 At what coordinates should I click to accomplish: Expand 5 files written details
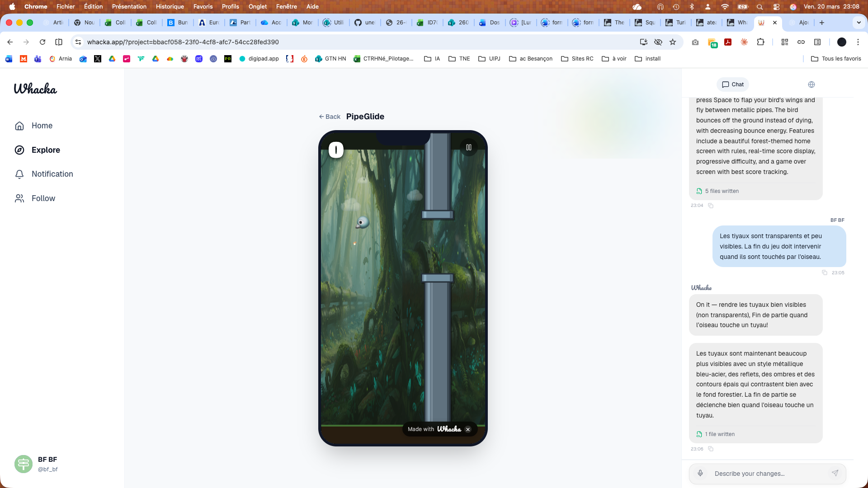point(722,191)
